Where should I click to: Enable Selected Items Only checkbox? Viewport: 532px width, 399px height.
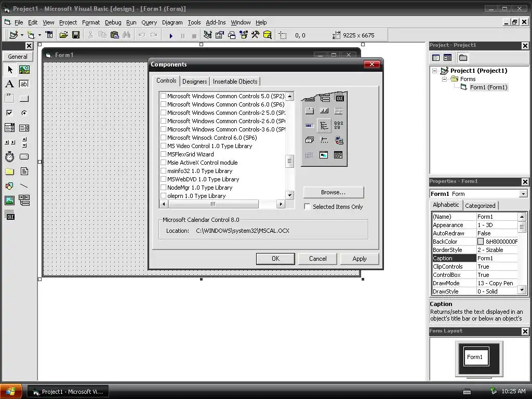click(308, 207)
